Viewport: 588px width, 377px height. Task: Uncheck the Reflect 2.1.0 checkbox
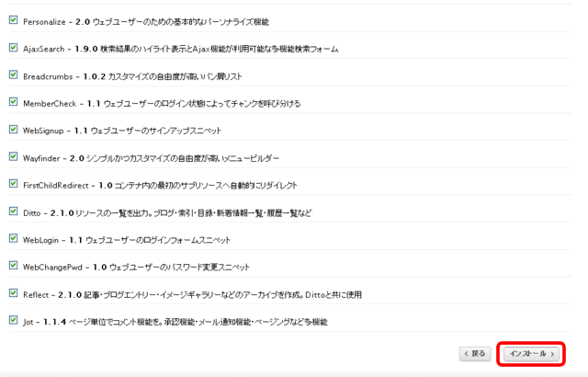point(13,293)
